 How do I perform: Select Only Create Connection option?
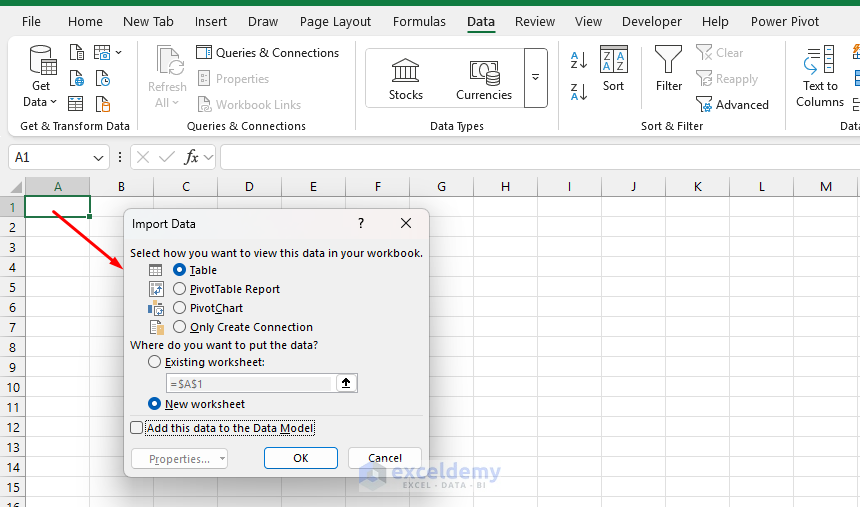pyautogui.click(x=179, y=327)
